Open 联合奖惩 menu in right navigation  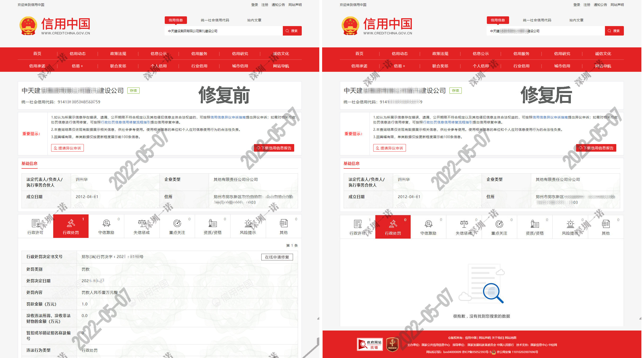[440, 66]
